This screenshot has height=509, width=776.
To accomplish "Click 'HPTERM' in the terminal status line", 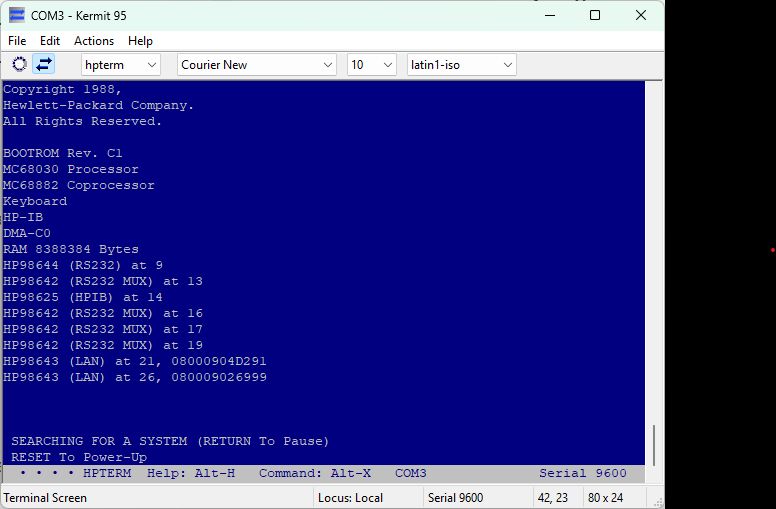I will tap(107, 473).
